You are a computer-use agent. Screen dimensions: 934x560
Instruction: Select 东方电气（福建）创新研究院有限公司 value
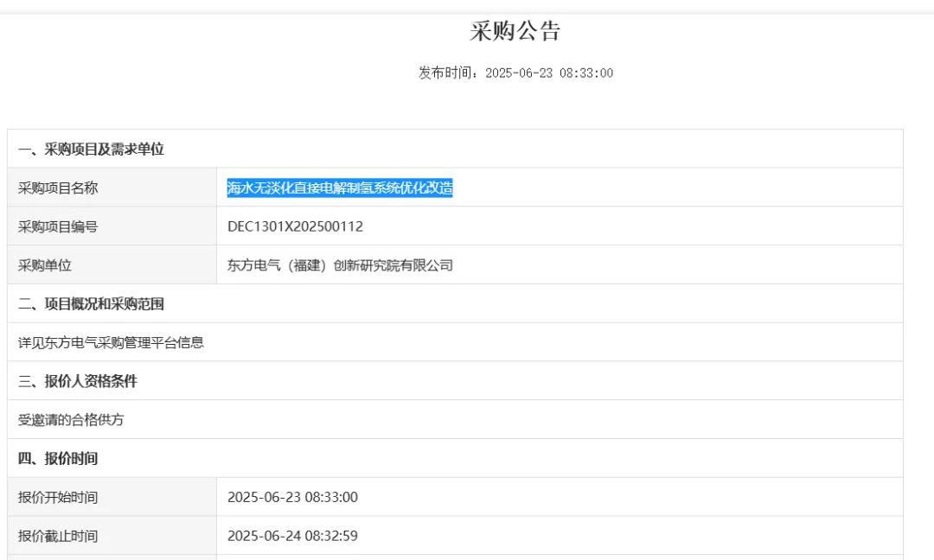340,265
